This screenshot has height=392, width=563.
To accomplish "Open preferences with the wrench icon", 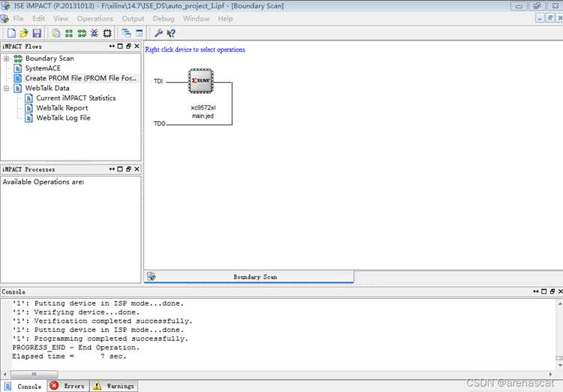I will tap(158, 33).
